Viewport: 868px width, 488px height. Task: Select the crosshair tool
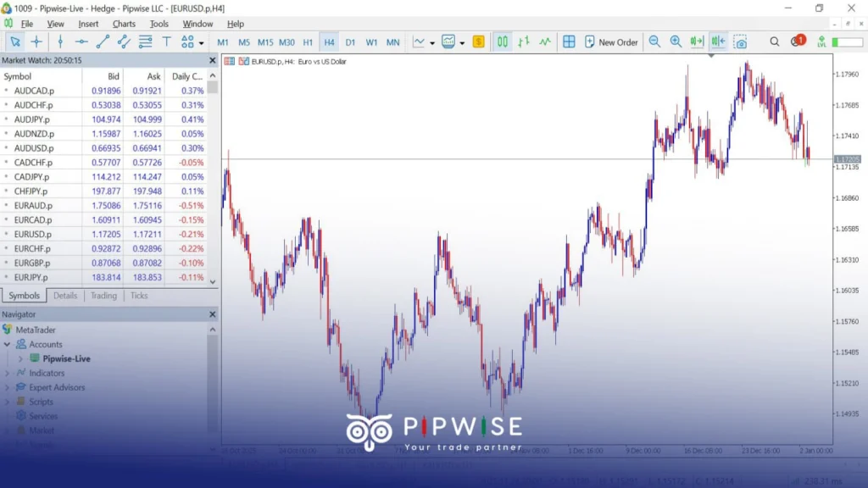pyautogui.click(x=36, y=42)
